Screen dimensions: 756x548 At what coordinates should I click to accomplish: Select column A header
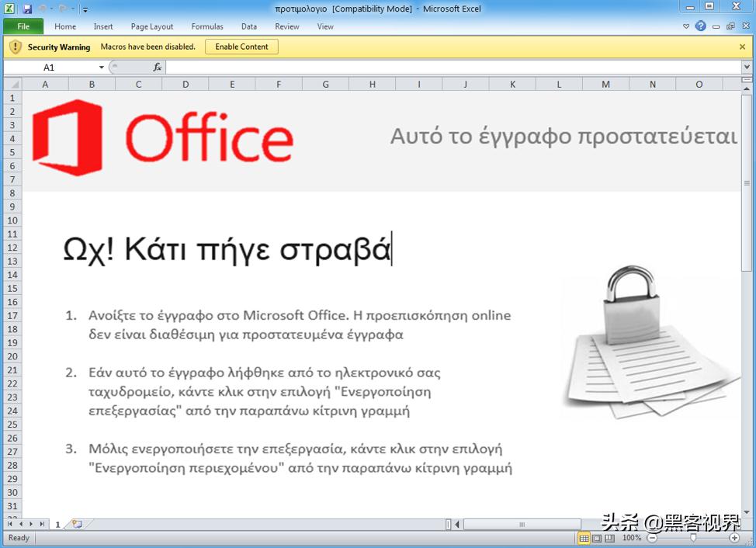(x=45, y=85)
